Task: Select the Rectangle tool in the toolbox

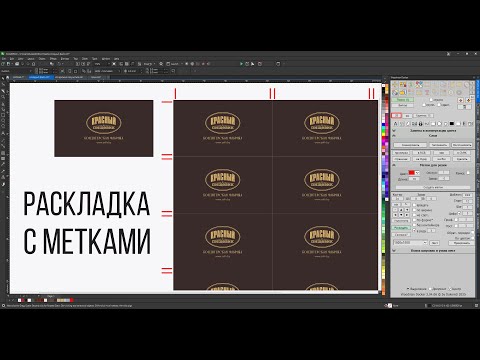Action: tap(3, 115)
